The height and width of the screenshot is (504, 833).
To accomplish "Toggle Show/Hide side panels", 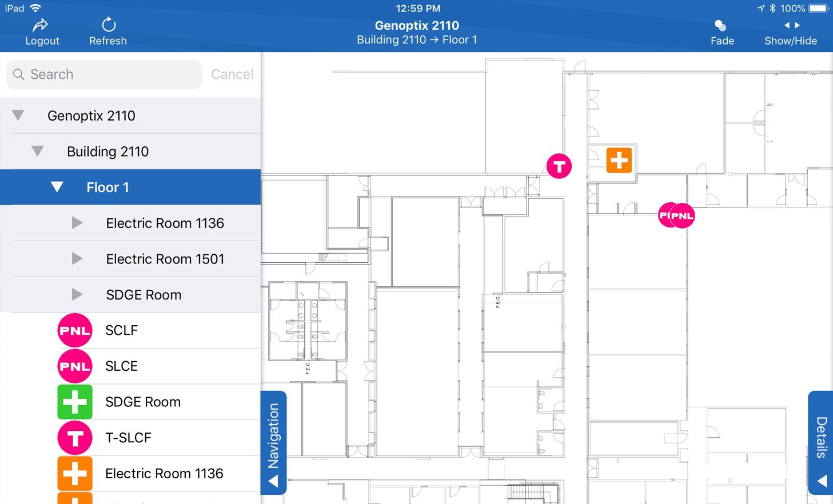I will point(790,32).
